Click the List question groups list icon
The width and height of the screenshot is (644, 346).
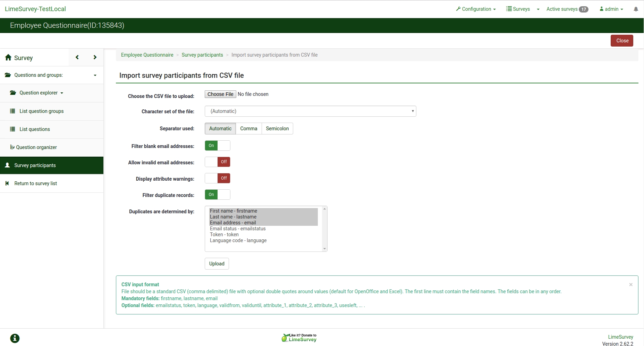(12, 111)
